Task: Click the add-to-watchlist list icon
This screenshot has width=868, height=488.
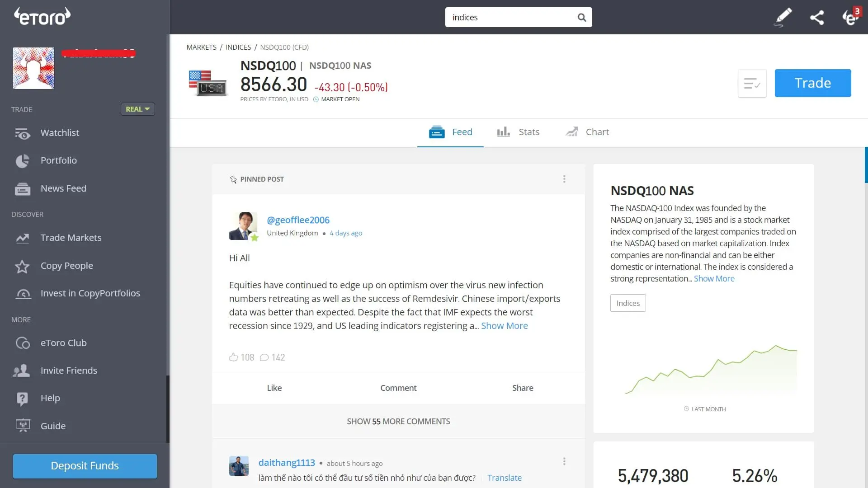Action: [752, 84]
